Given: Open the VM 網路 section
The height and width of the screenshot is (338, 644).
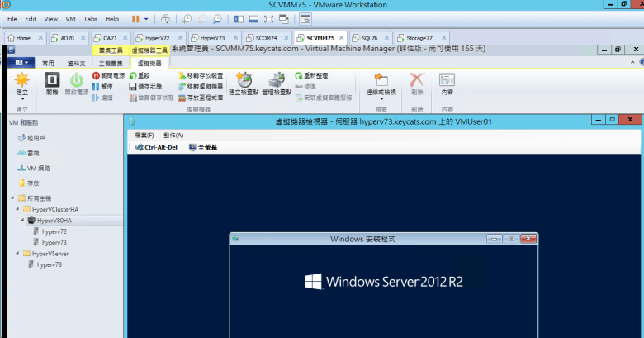Looking at the screenshot, I should 38,168.
